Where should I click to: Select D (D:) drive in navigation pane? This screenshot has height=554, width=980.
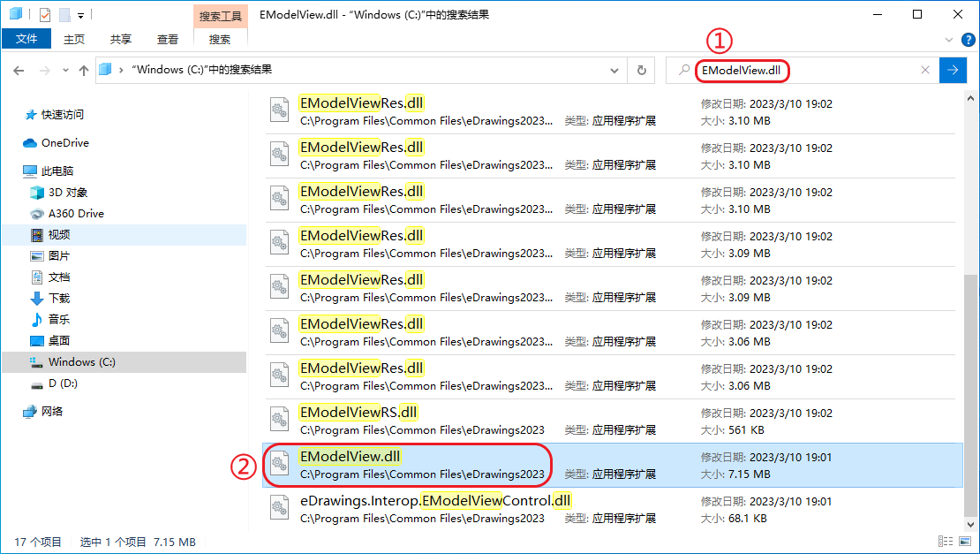coord(63,383)
